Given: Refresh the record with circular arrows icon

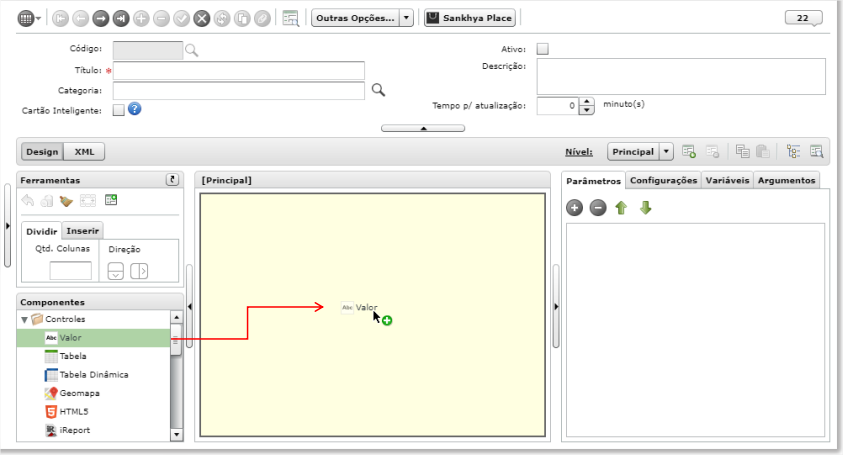Looking at the screenshot, I should tap(222, 19).
